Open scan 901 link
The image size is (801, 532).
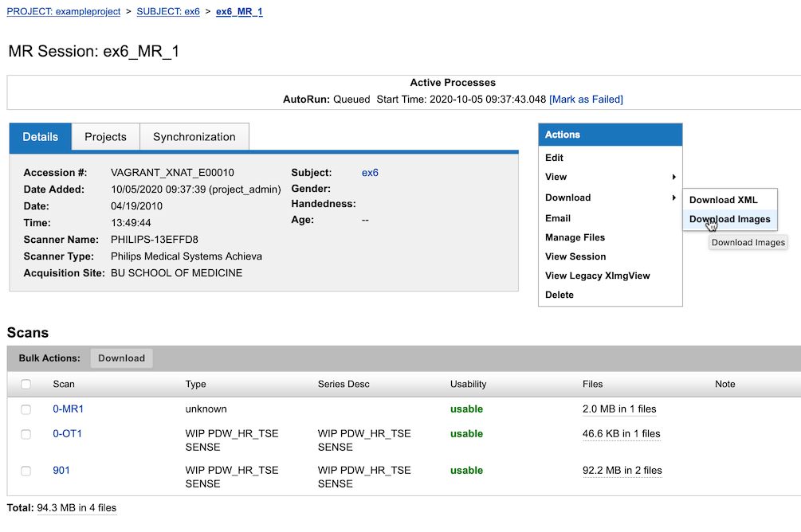coord(61,470)
